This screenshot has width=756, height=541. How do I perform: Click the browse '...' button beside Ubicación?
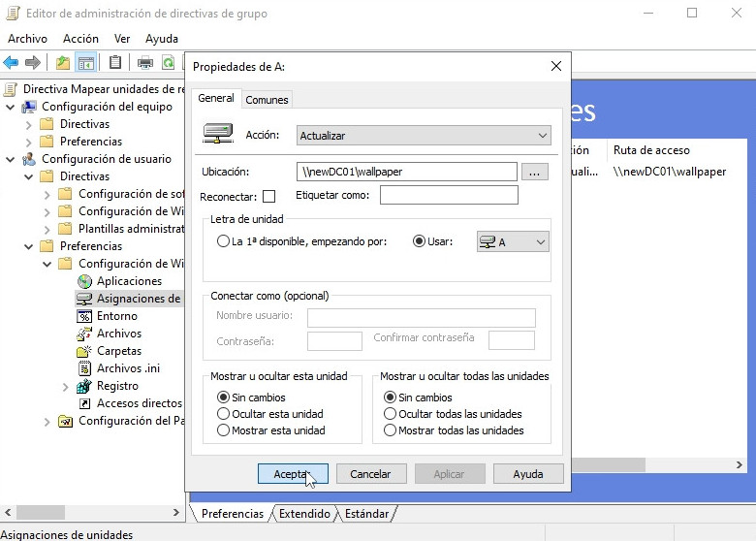pyautogui.click(x=535, y=172)
